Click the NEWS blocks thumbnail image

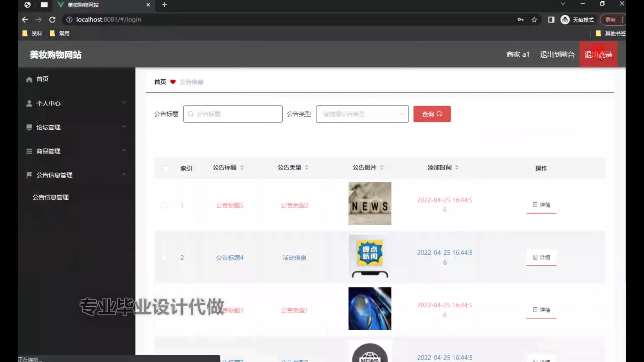(x=370, y=203)
